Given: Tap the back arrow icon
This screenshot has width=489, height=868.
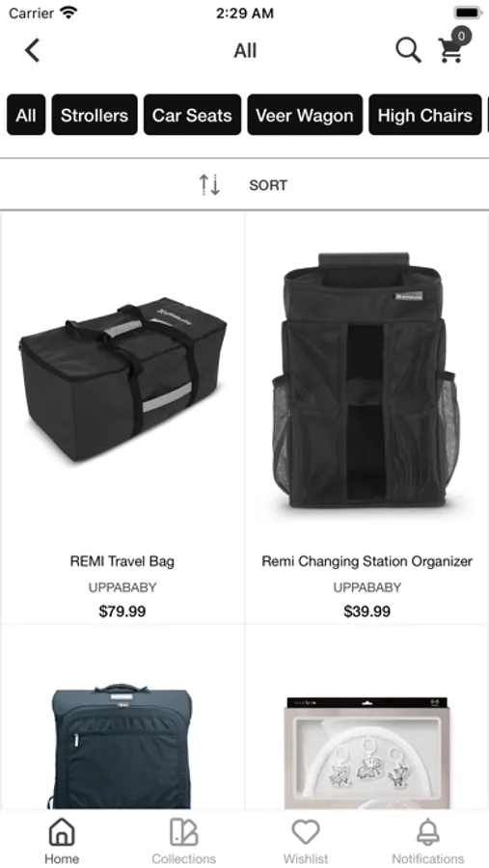Looking at the screenshot, I should pos(32,50).
